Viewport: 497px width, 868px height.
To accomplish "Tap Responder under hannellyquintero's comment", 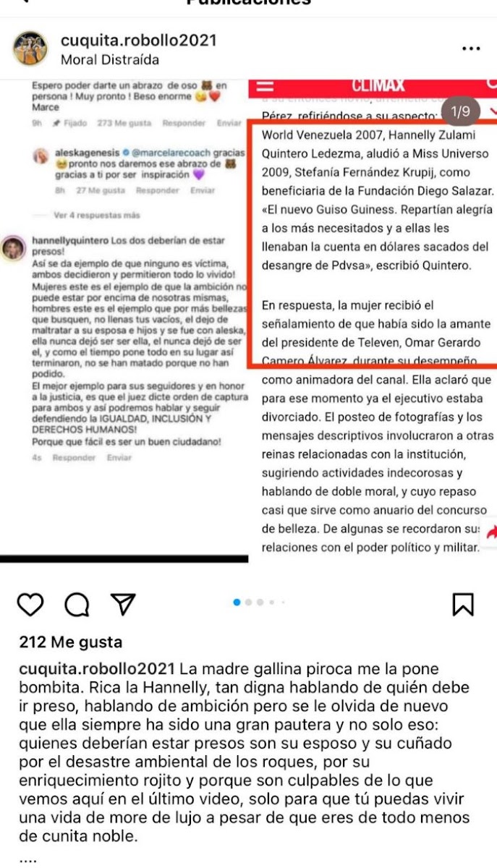I will tap(74, 458).
